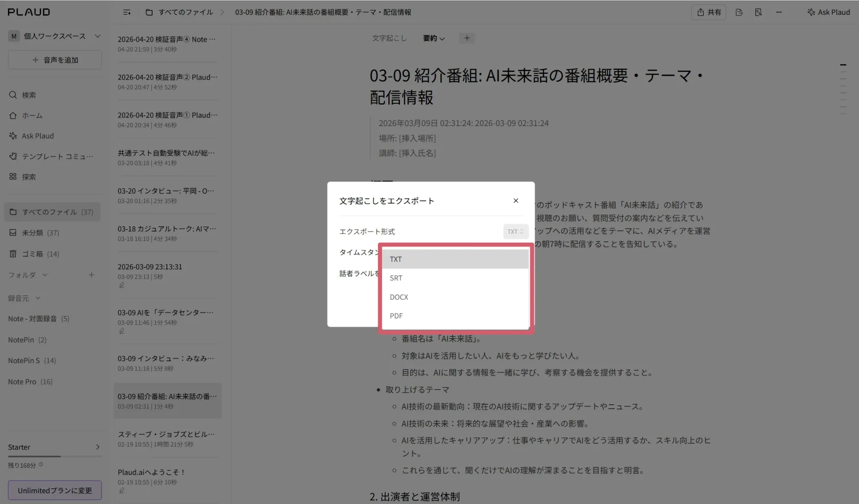
Task: Filter by Note Pro (16)
Action: [30, 381]
